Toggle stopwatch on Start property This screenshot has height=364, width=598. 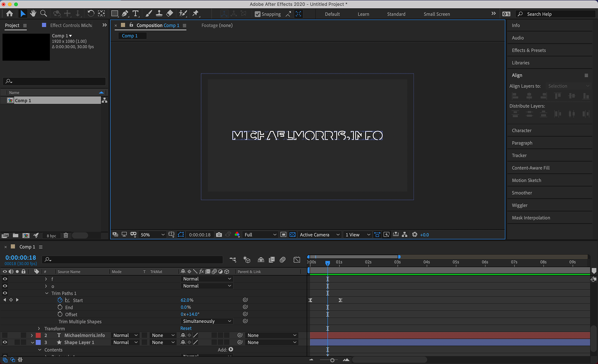pyautogui.click(x=60, y=300)
